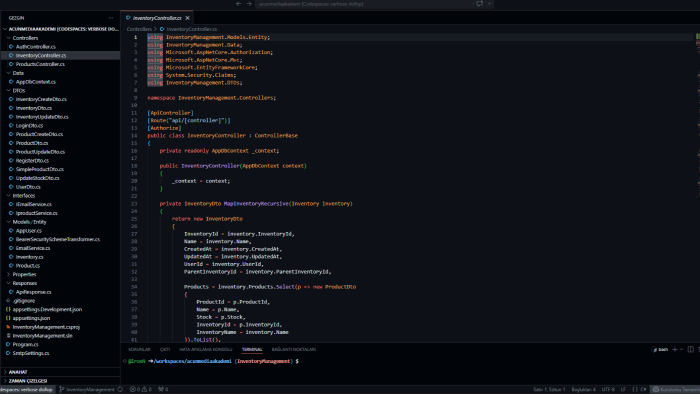Open BearerSecuritySchemeTransformer.cs
The height and width of the screenshot is (394, 700).
pos(58,239)
